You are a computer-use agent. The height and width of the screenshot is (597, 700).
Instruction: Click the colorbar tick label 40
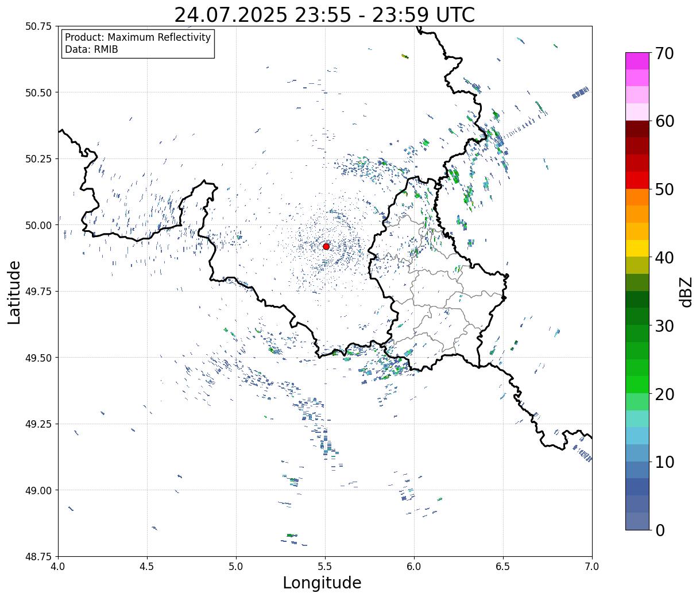click(x=664, y=258)
